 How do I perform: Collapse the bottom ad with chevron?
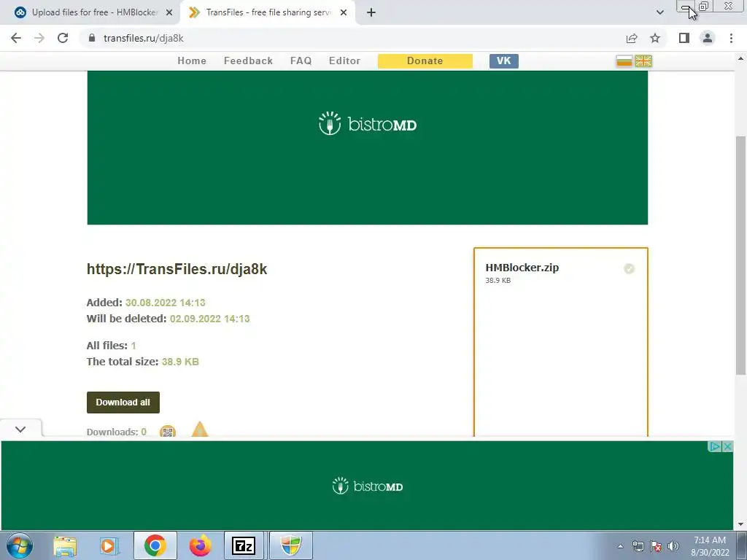20,429
